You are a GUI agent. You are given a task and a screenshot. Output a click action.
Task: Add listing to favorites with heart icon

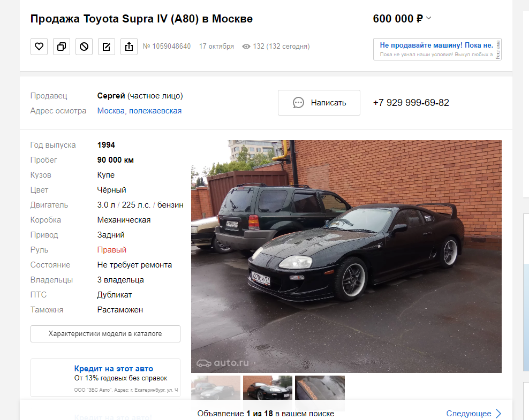pos(39,47)
